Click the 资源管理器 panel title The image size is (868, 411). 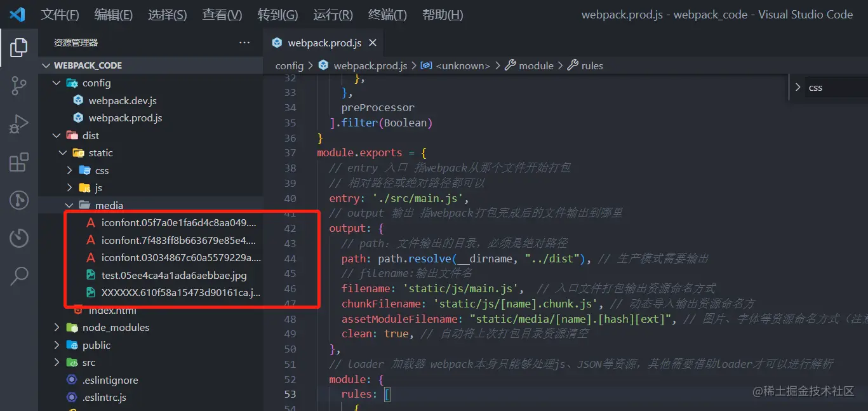pos(76,43)
